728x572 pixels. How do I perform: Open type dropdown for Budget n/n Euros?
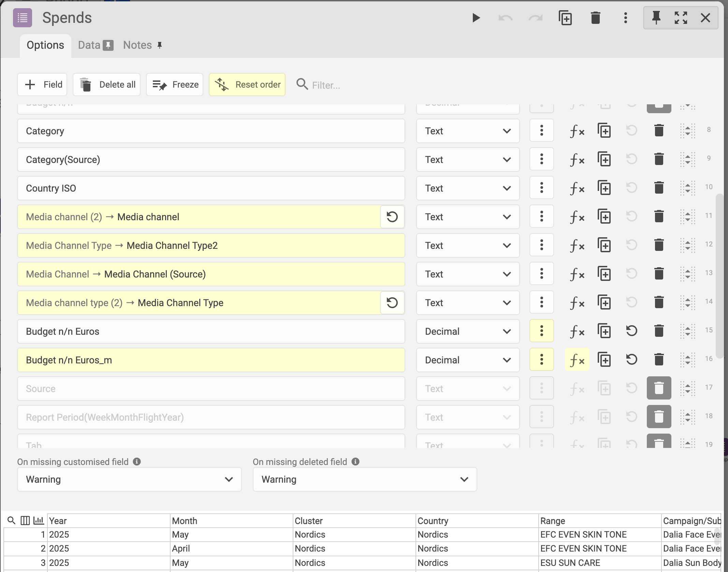tap(467, 331)
